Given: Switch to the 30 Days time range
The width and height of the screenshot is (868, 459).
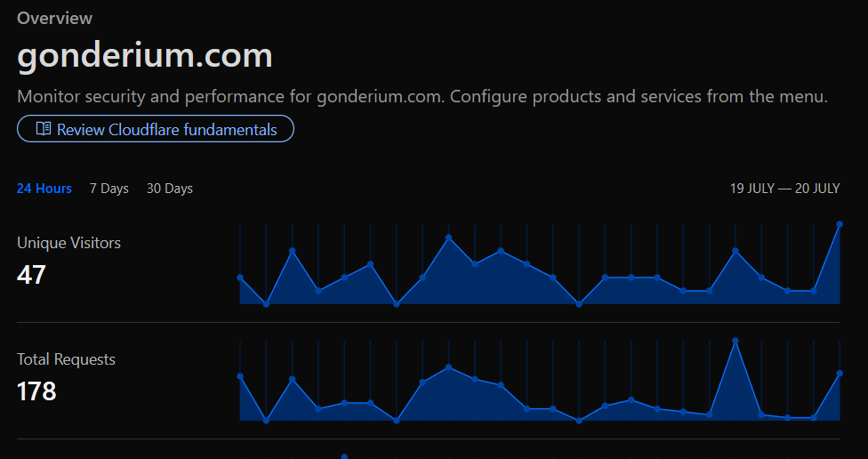Looking at the screenshot, I should 169,189.
